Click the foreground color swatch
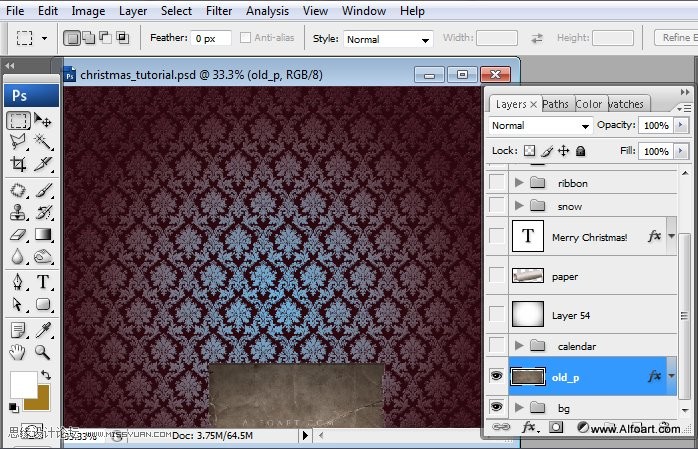Viewport: 698px width, 449px height. click(x=23, y=384)
